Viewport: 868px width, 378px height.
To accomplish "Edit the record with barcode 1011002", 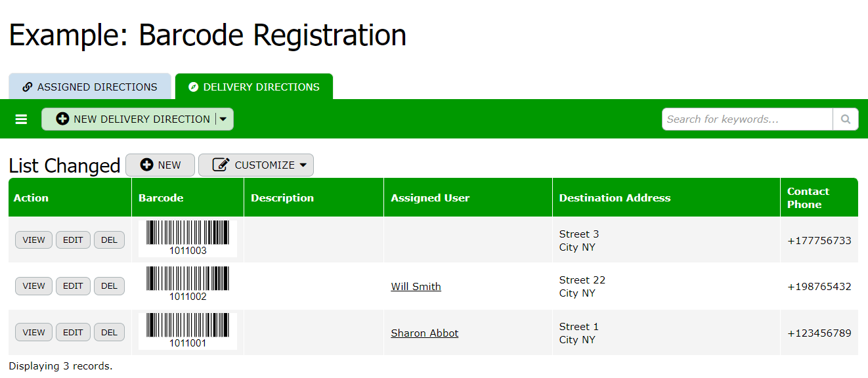I will tap(73, 286).
